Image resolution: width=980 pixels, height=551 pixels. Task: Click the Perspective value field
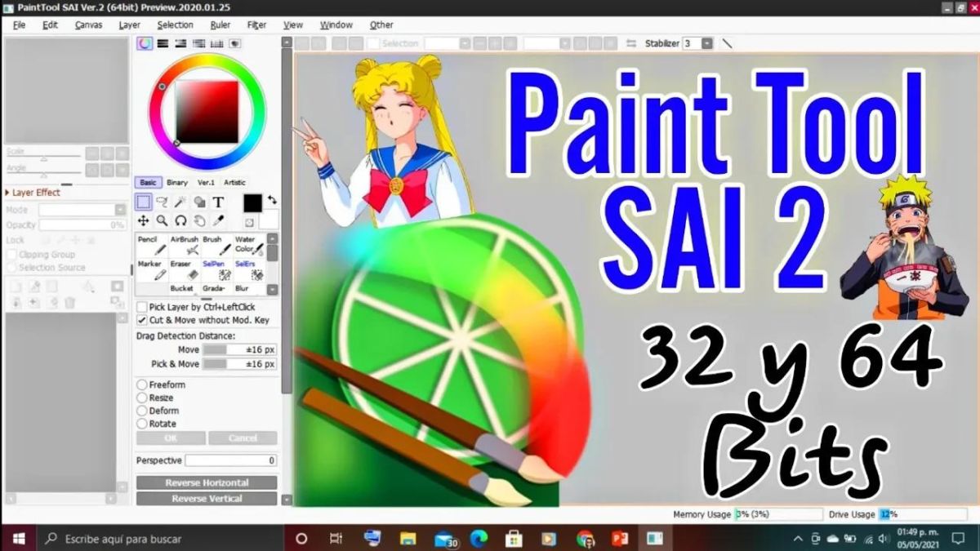[231, 460]
